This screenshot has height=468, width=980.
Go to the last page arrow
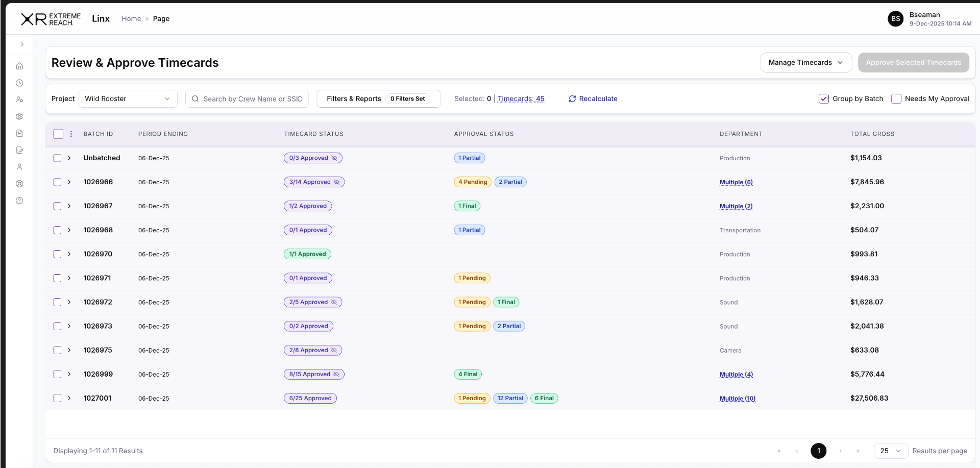pos(858,451)
